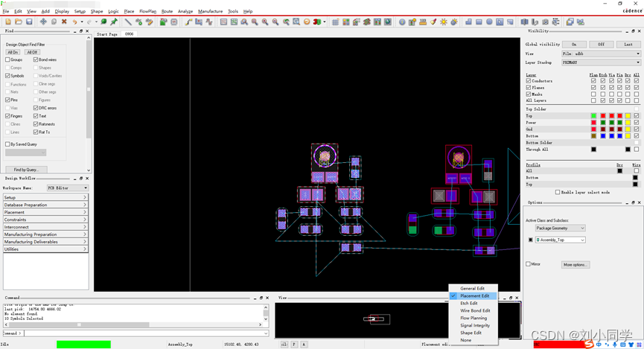644x349 pixels.
Task: Click the New file icon
Action: coord(7,22)
